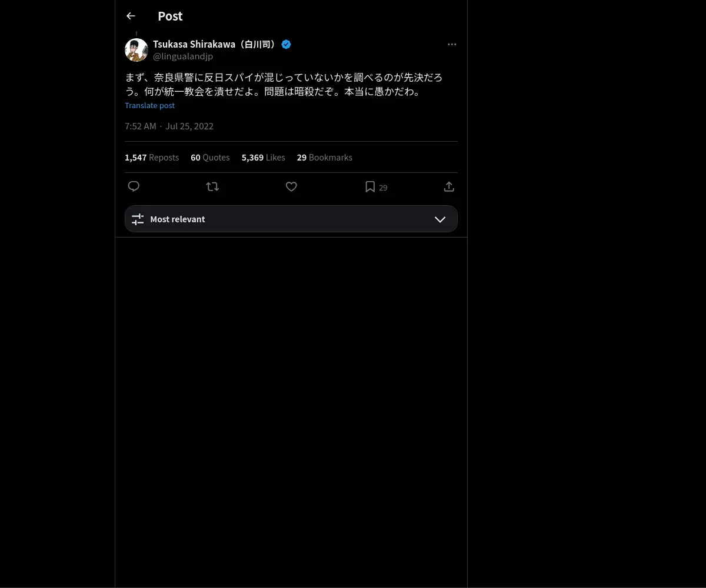Open the Most relevant sort dropdown
This screenshot has width=706, height=588.
pos(291,219)
